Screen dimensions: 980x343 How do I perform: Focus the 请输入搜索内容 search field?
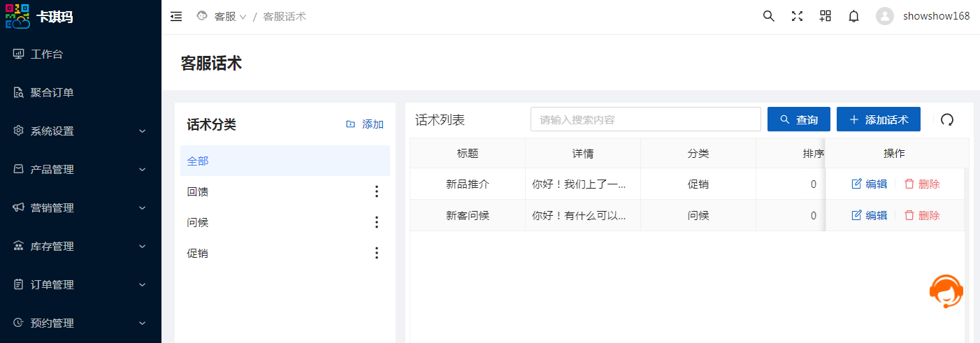[x=645, y=119]
